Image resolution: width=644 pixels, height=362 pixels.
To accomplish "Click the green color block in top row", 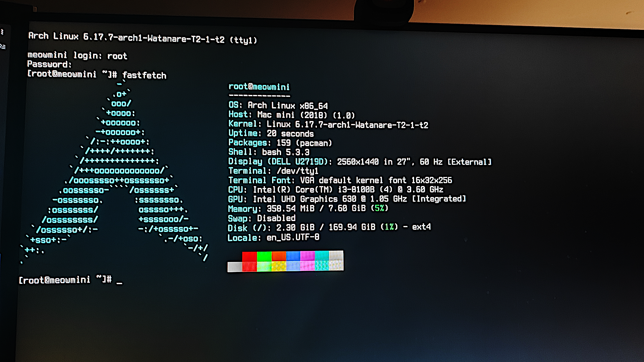I will tap(264, 256).
